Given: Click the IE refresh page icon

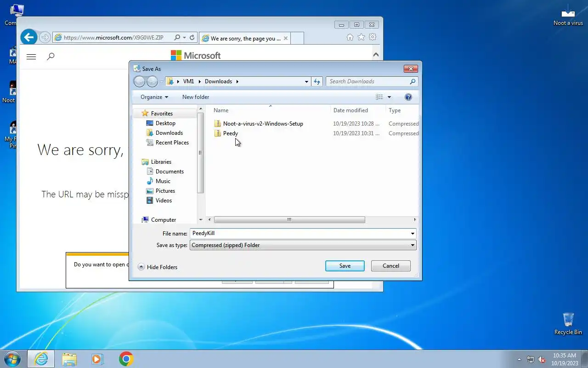Looking at the screenshot, I should point(192,38).
